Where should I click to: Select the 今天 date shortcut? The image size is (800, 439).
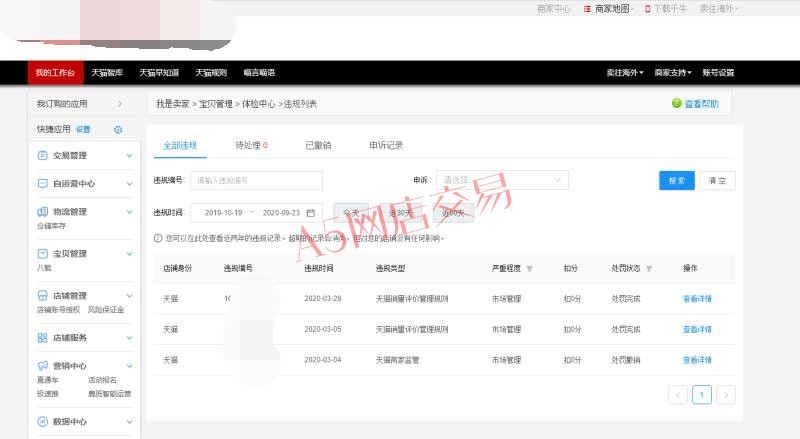pyautogui.click(x=351, y=212)
